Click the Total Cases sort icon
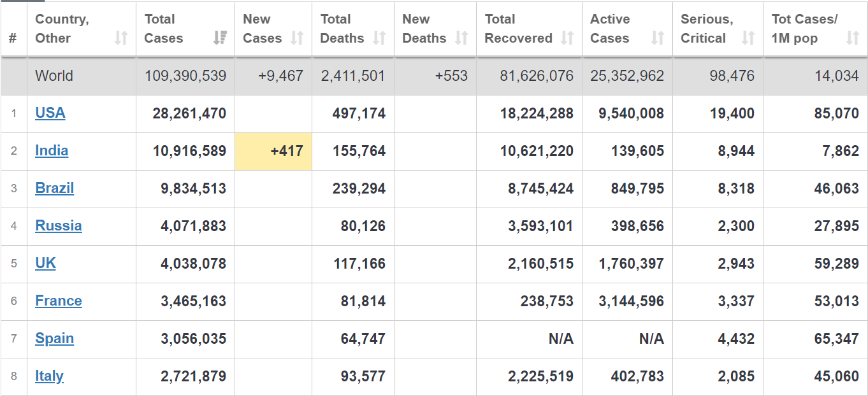The image size is (868, 396). pos(220,38)
